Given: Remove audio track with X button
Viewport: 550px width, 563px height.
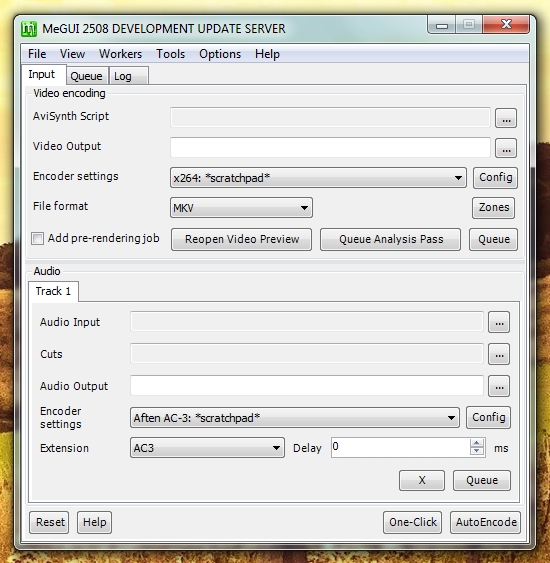Looking at the screenshot, I should pyautogui.click(x=422, y=480).
